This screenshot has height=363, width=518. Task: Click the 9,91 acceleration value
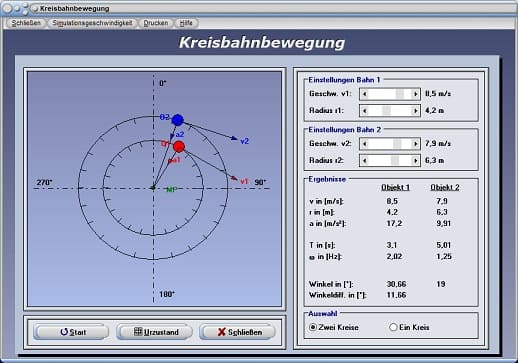pos(444,223)
